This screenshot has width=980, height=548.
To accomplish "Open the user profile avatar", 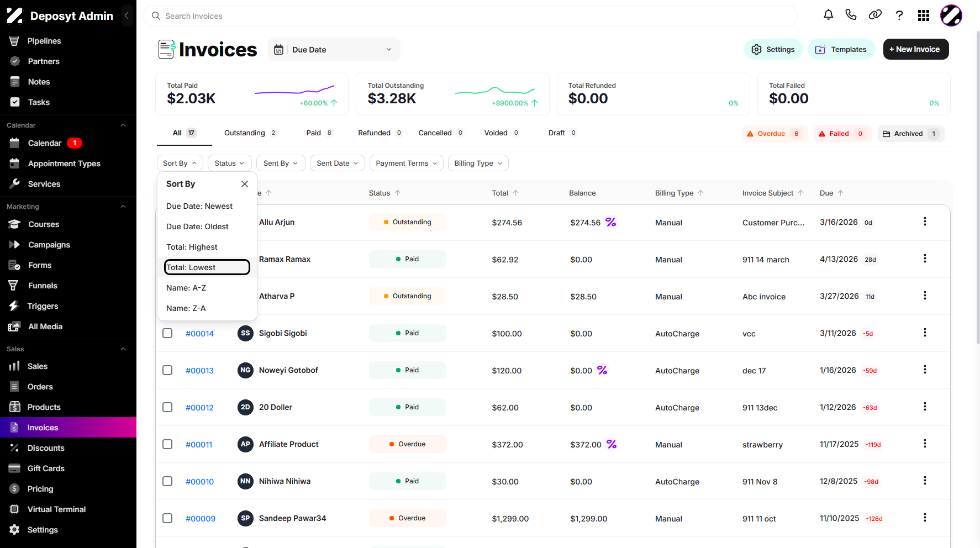I will click(x=951, y=15).
